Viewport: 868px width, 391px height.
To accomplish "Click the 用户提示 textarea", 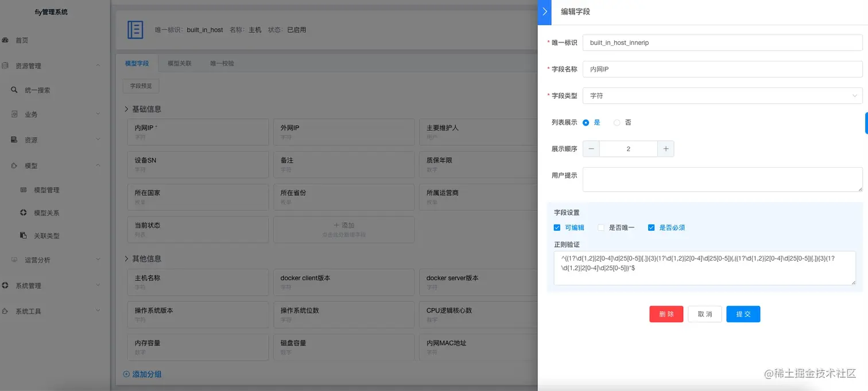I will pos(722,179).
